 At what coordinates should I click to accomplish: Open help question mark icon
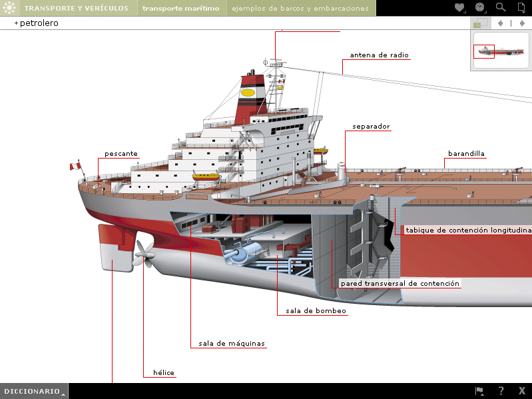(x=501, y=391)
